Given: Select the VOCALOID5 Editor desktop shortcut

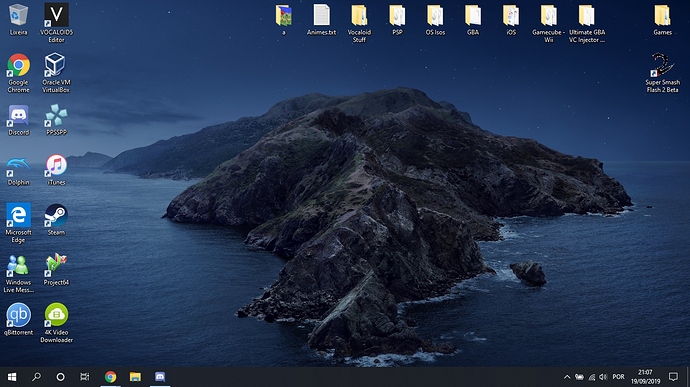Looking at the screenshot, I should pyautogui.click(x=56, y=22).
